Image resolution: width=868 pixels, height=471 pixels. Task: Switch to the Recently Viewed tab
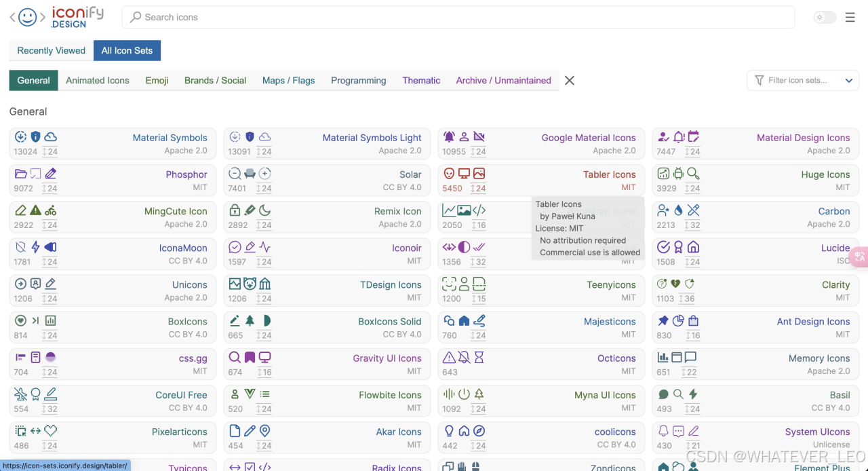point(52,50)
